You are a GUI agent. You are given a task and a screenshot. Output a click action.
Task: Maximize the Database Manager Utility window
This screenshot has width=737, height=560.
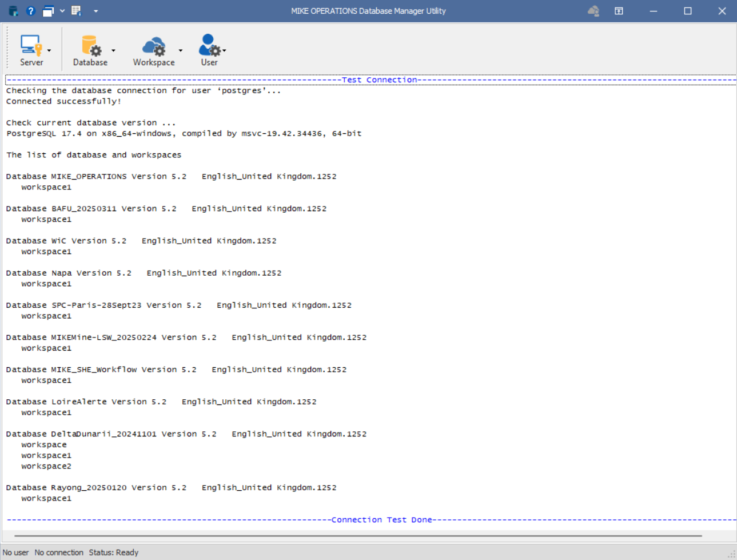688,11
